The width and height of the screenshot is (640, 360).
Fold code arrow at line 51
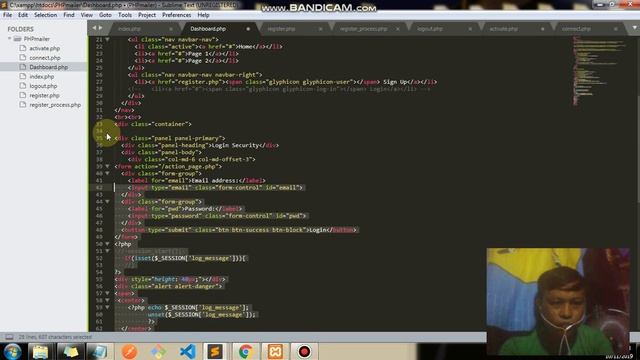pos(107,251)
